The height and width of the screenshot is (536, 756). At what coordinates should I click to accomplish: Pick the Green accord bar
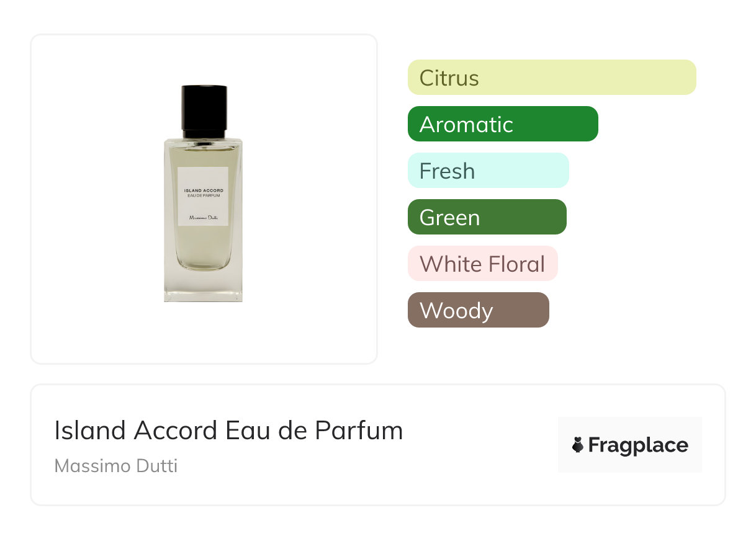tap(487, 217)
